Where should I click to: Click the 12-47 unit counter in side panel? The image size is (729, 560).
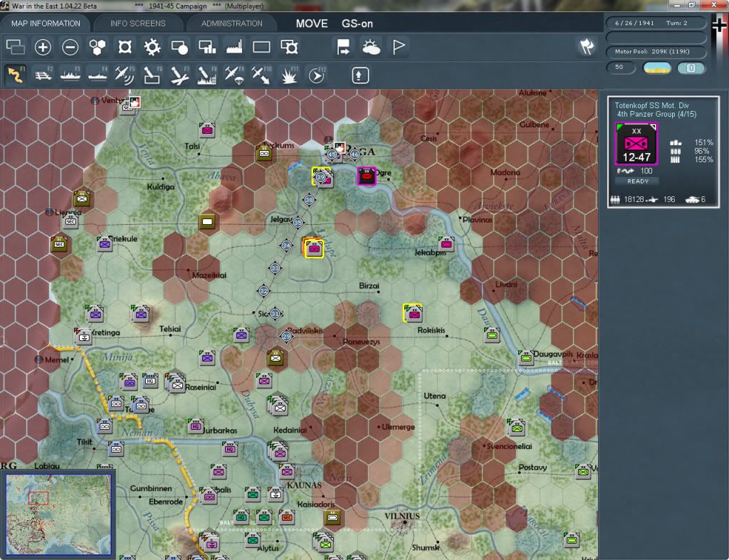(636, 144)
